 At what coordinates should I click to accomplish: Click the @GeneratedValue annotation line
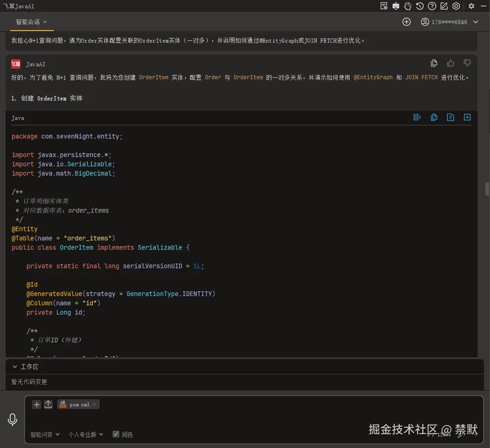click(121, 294)
